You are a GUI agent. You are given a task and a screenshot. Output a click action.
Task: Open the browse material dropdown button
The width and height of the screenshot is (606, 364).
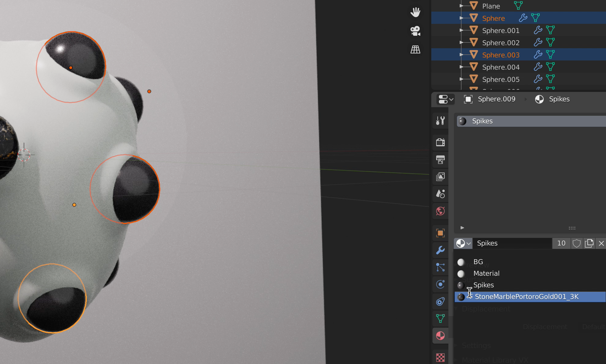[x=463, y=243]
